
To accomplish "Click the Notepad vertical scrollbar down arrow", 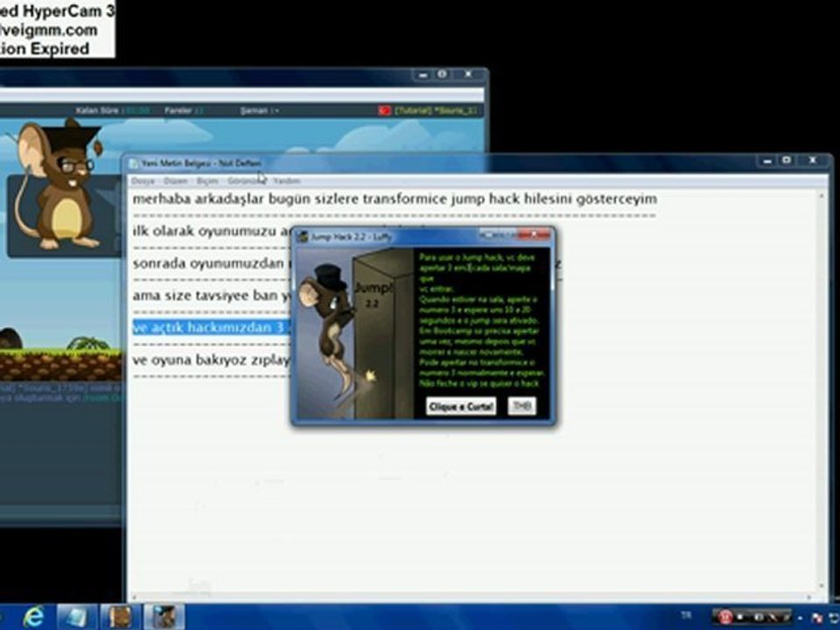I will (x=822, y=586).
